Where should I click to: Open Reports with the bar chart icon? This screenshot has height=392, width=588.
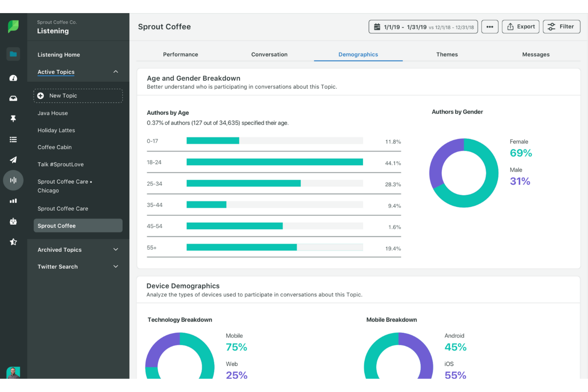pyautogui.click(x=13, y=201)
